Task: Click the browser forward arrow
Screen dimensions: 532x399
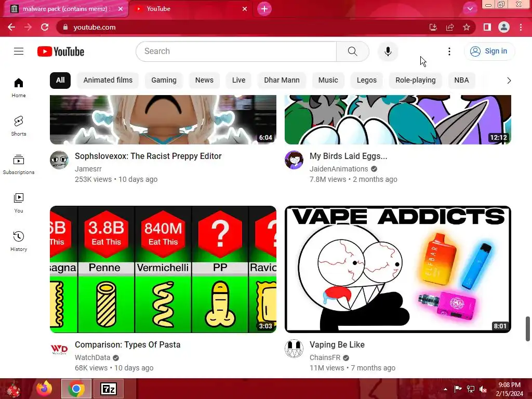Action: pos(28,27)
